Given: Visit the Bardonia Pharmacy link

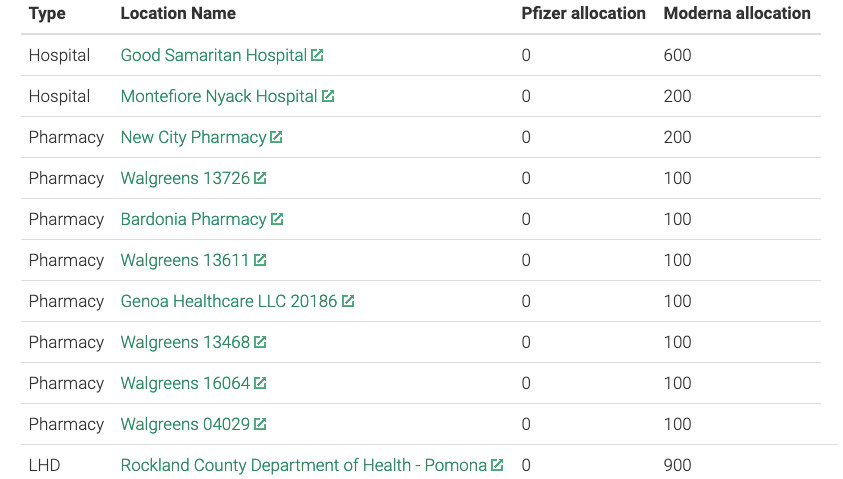Looking at the screenshot, I should (193, 220).
